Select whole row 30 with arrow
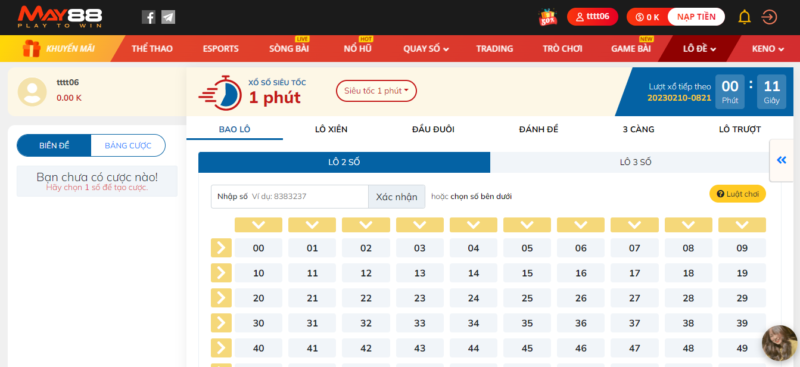Viewport: 800px width, 367px height. coord(221,323)
